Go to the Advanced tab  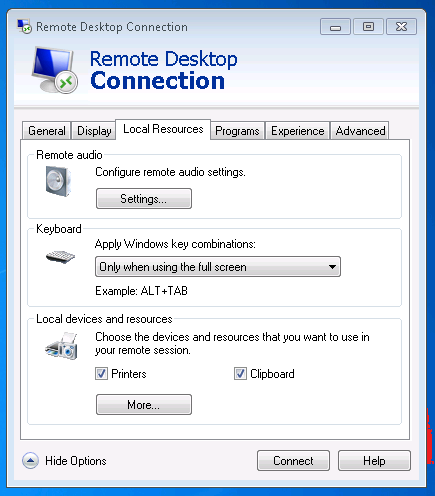click(360, 131)
